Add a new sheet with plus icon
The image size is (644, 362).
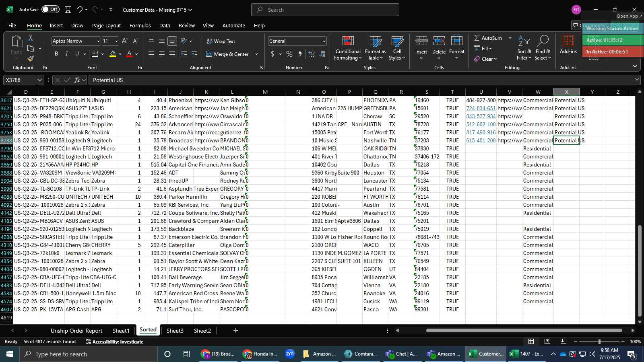(235, 331)
